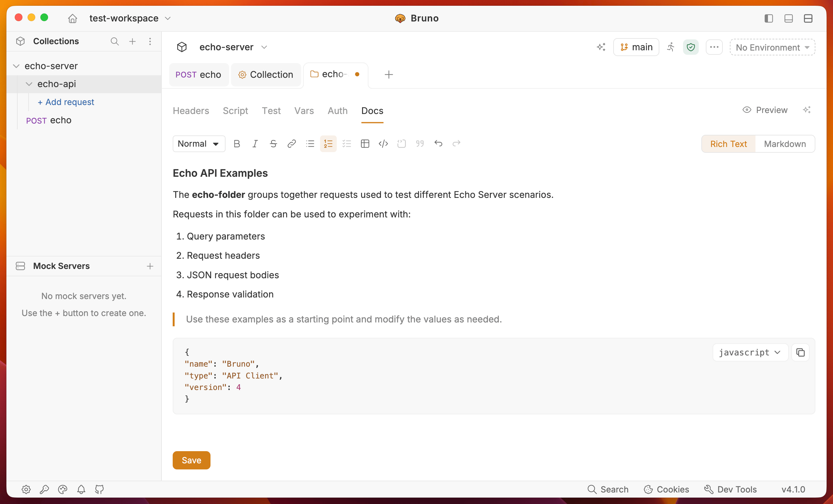Open the echo-server collection dropdown

point(233,47)
